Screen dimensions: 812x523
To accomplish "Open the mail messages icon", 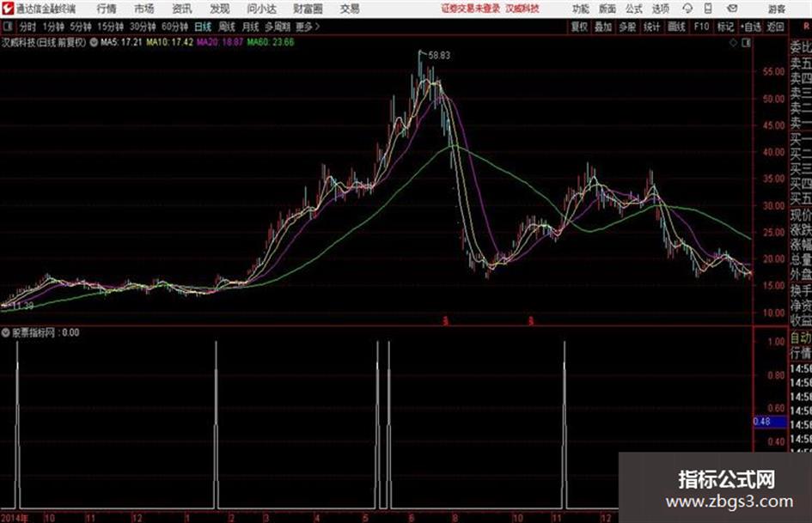I will [732, 9].
